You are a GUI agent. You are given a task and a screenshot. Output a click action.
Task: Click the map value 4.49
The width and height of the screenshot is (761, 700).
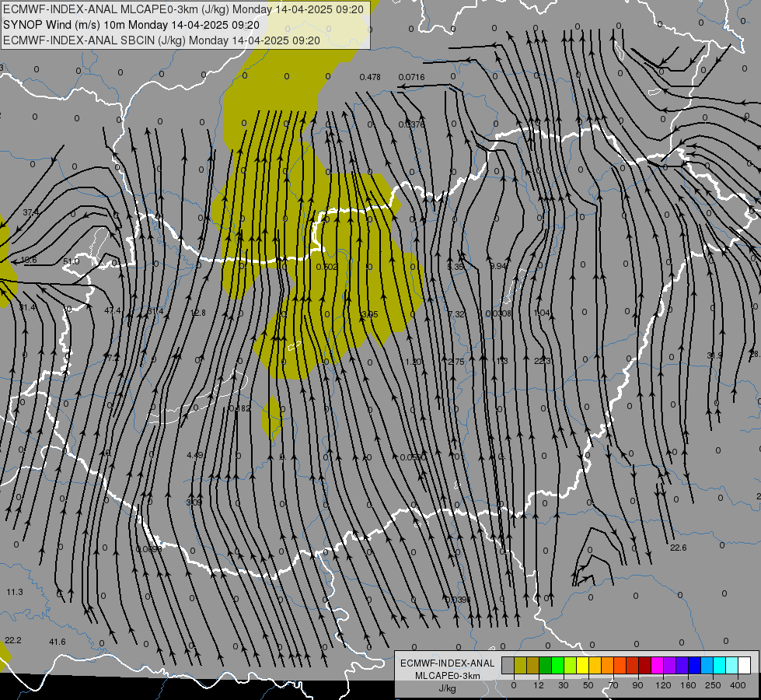click(x=195, y=455)
